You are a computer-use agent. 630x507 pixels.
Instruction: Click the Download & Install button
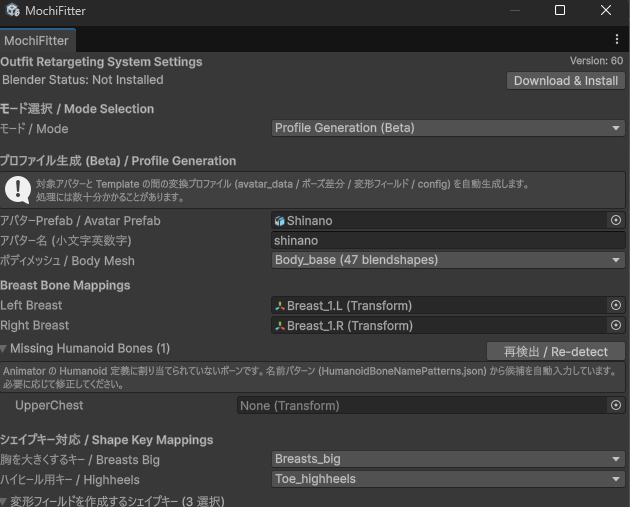(566, 81)
